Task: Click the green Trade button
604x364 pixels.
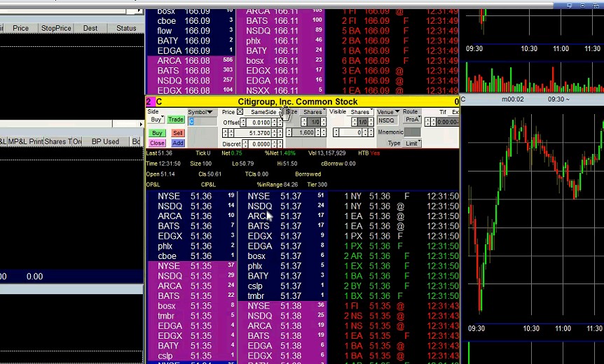Action: point(175,120)
